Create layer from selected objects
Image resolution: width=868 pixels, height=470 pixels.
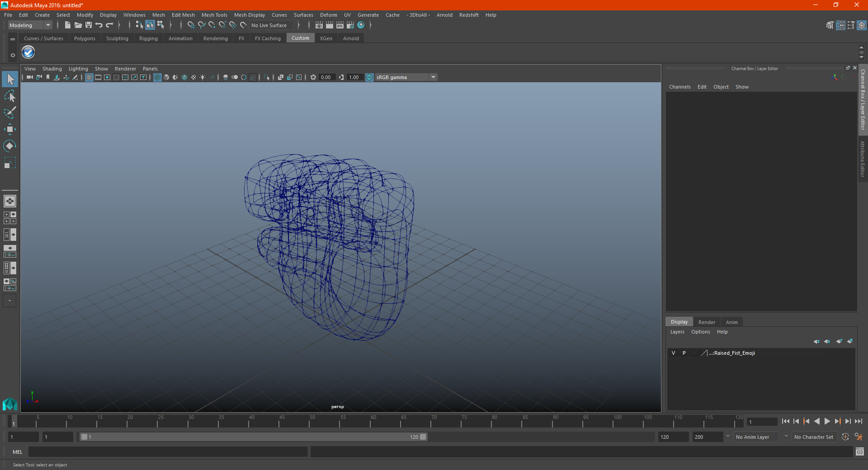[x=850, y=341]
